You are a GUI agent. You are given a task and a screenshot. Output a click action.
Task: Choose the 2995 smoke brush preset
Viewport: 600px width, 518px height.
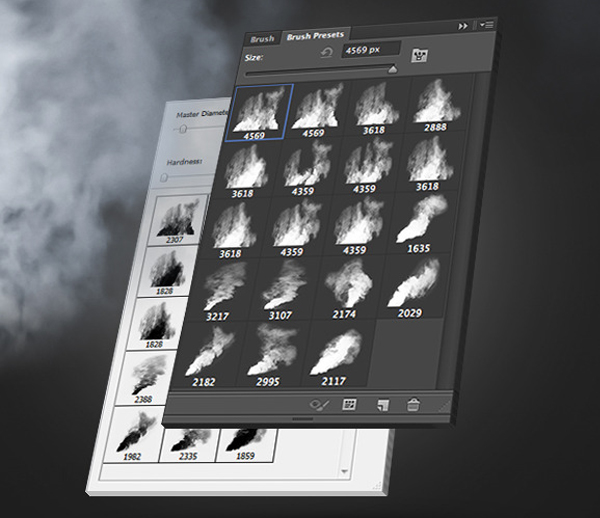(272, 355)
